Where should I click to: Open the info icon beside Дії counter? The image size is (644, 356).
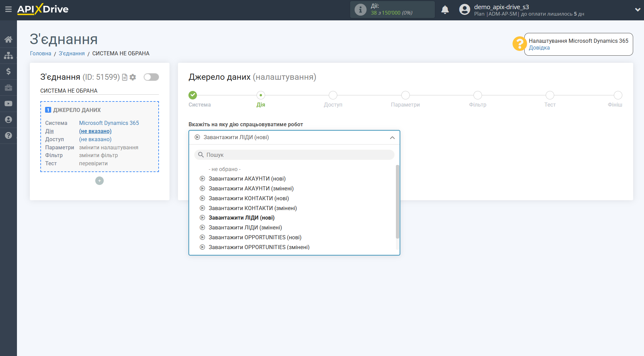(x=360, y=10)
